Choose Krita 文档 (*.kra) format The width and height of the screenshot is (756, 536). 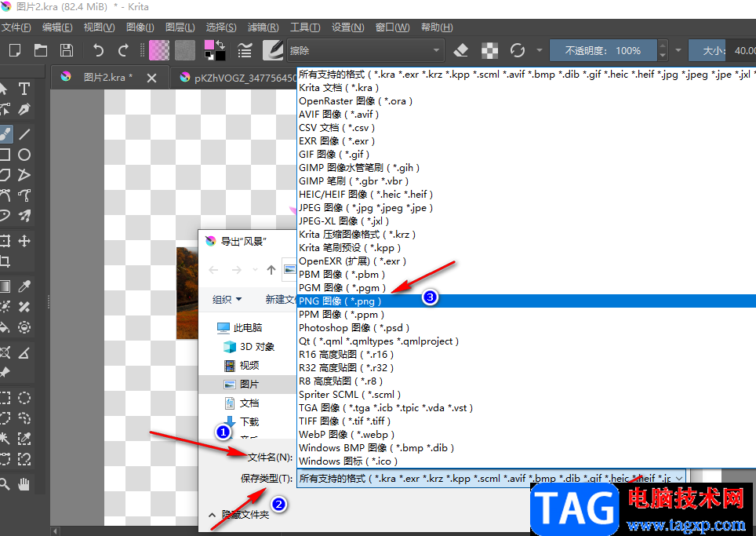(x=526, y=88)
